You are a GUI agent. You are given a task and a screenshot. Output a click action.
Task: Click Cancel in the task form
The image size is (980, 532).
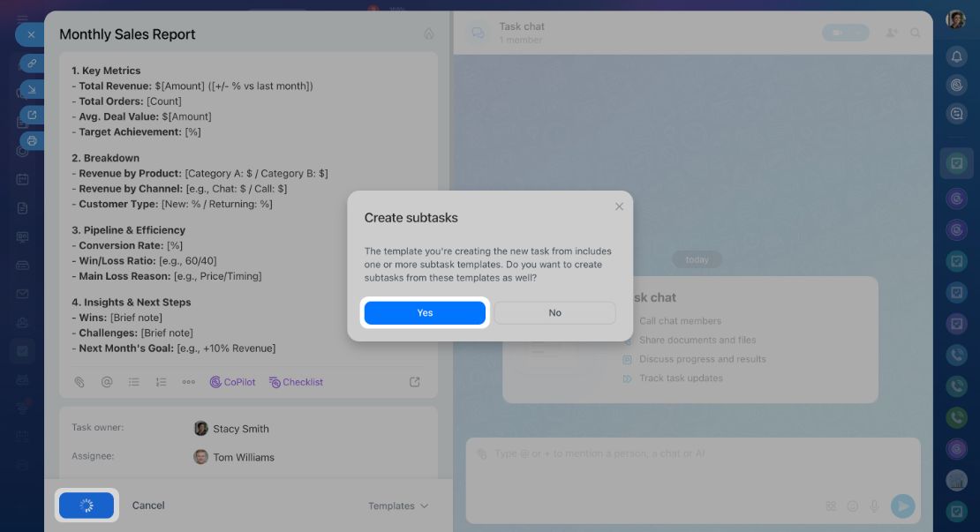[148, 506]
